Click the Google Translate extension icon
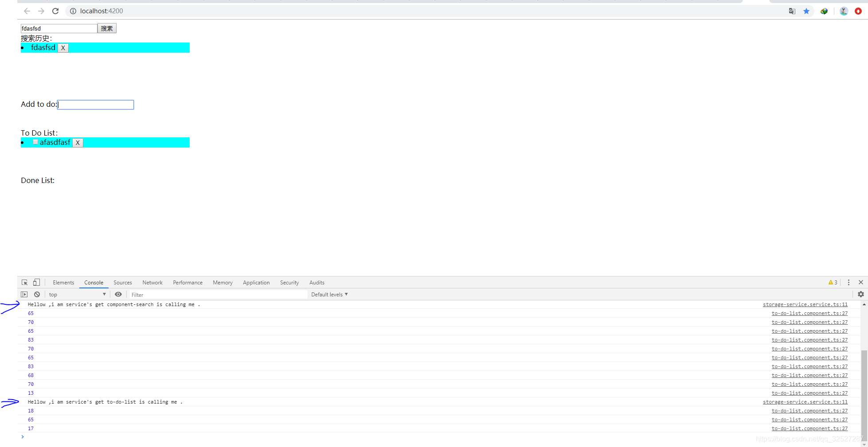 (x=791, y=11)
